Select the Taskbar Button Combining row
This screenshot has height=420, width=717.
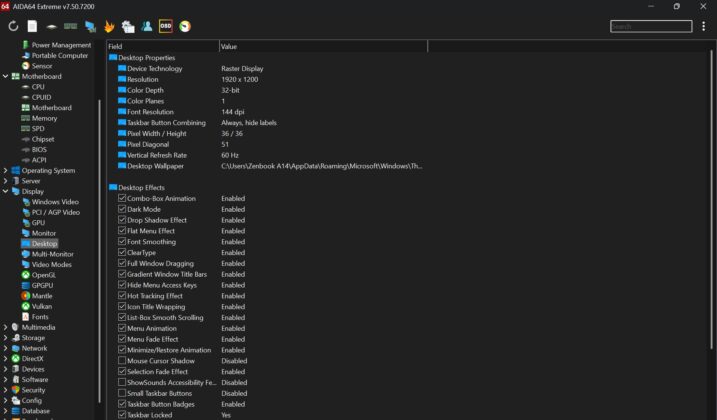click(x=268, y=123)
